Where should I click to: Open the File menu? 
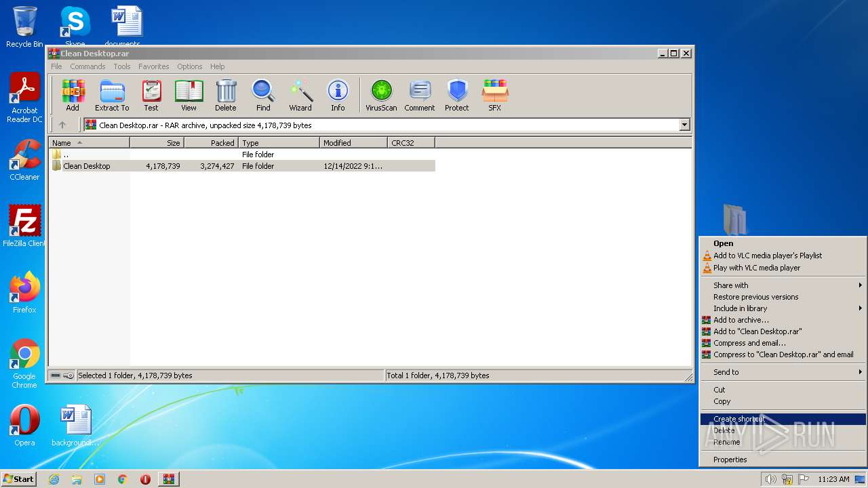(x=56, y=66)
